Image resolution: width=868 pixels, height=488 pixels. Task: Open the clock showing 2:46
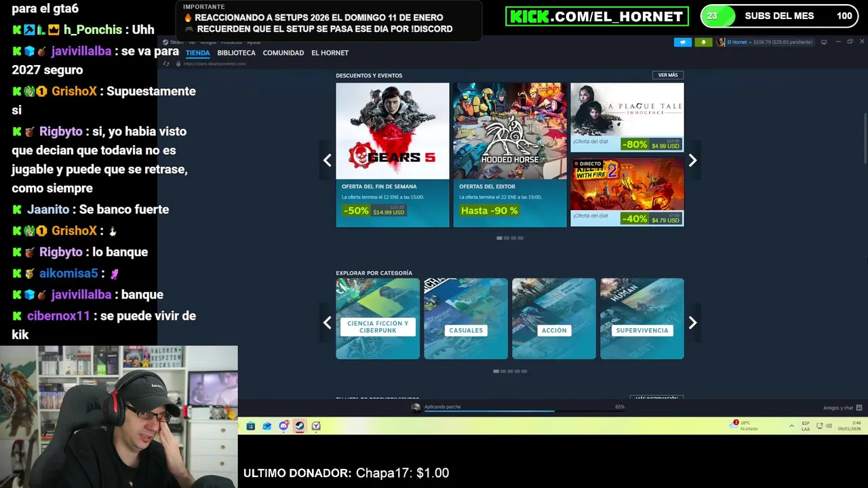coord(850,426)
